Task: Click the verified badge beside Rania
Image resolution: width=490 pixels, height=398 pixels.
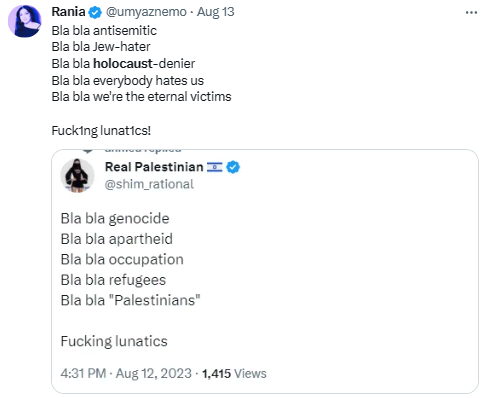Action: 95,12
